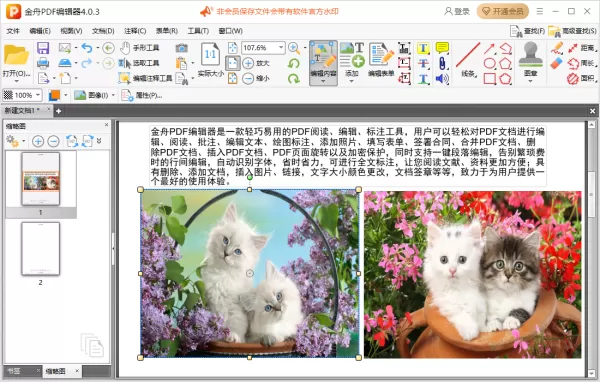
Task: Click the print icon
Action: pyautogui.click(x=43, y=63)
